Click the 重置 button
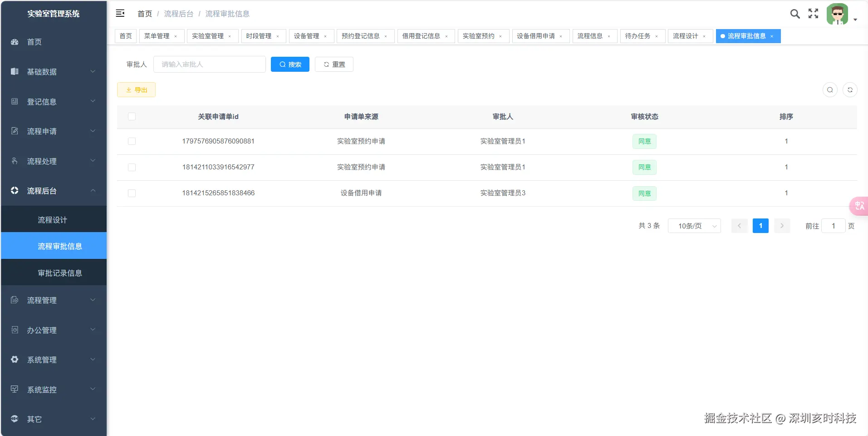The width and height of the screenshot is (868, 436). [x=334, y=64]
